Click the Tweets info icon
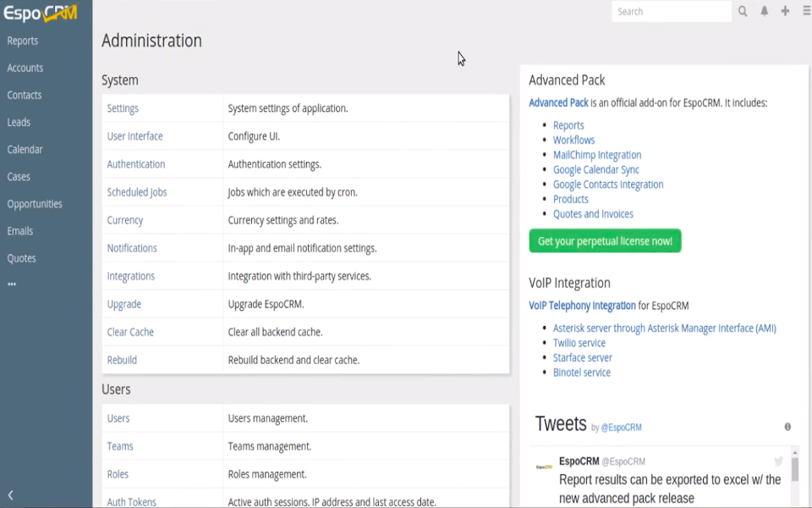This screenshot has width=812, height=508. click(787, 427)
